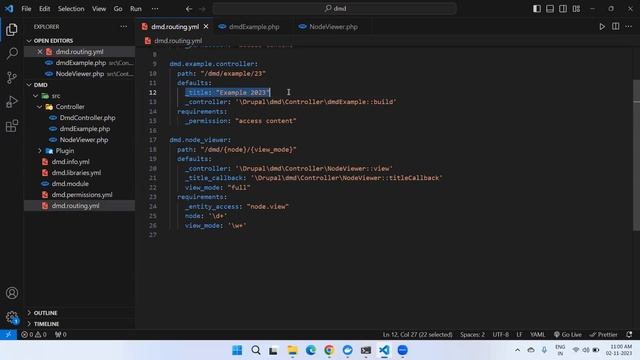Split the editor to the right
Screen dimensions: 640x360
[616, 27]
